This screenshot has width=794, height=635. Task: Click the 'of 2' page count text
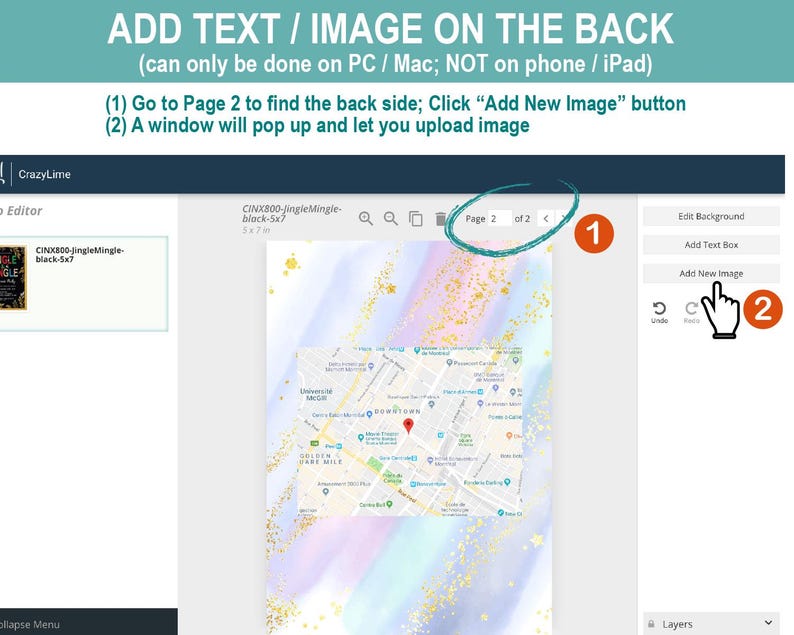tap(522, 218)
